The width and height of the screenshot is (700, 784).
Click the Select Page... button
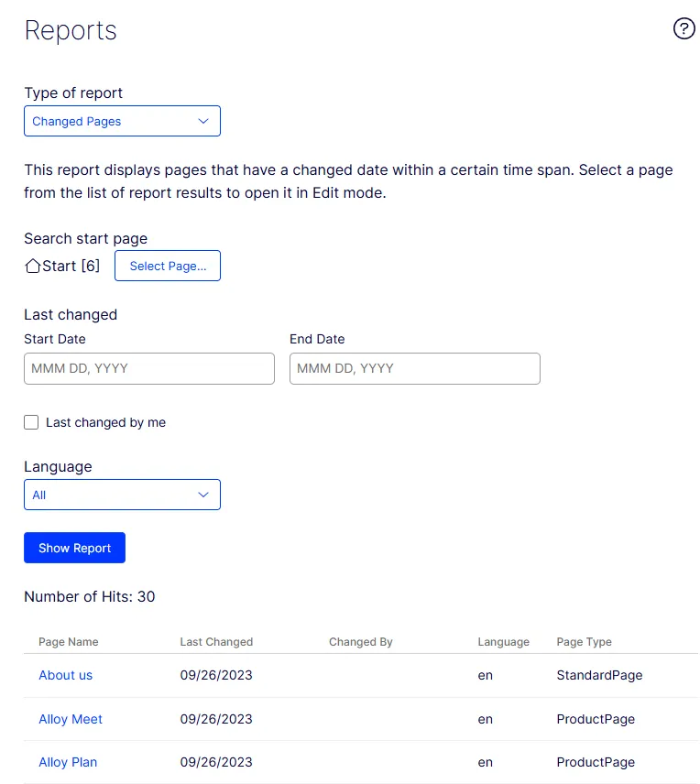click(168, 266)
